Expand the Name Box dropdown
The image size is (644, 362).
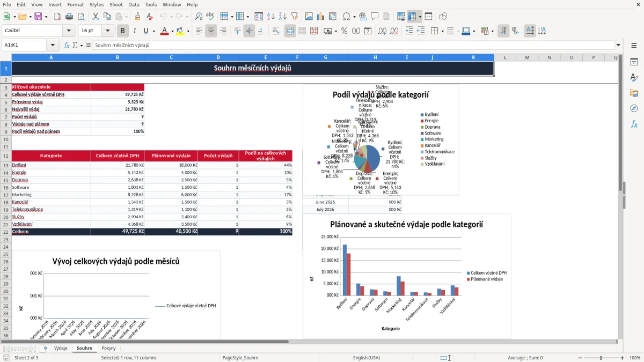[x=53, y=46]
